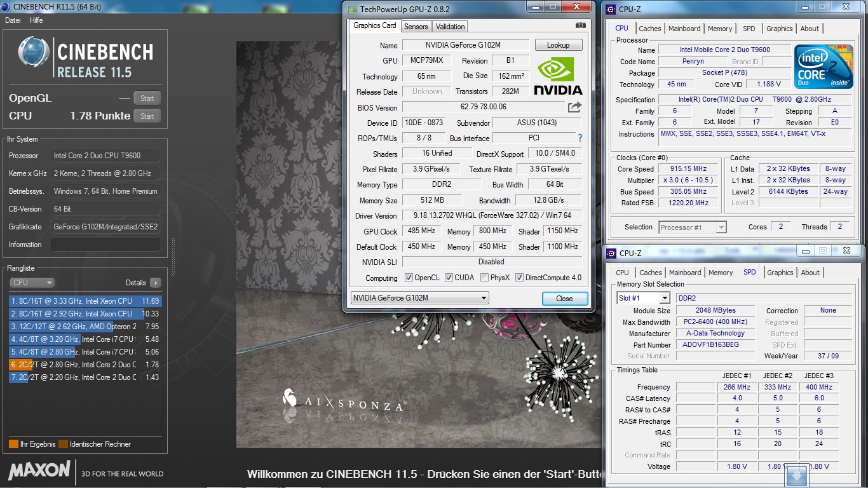The width and height of the screenshot is (868, 488).
Task: Click the Part Number value ADOVF1B163BEG
Action: 715,344
